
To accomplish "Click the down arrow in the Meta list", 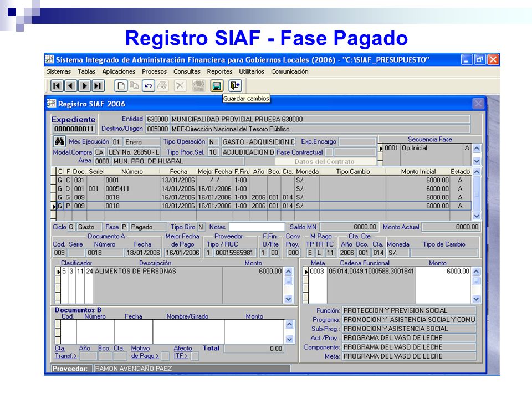I will point(476,299).
